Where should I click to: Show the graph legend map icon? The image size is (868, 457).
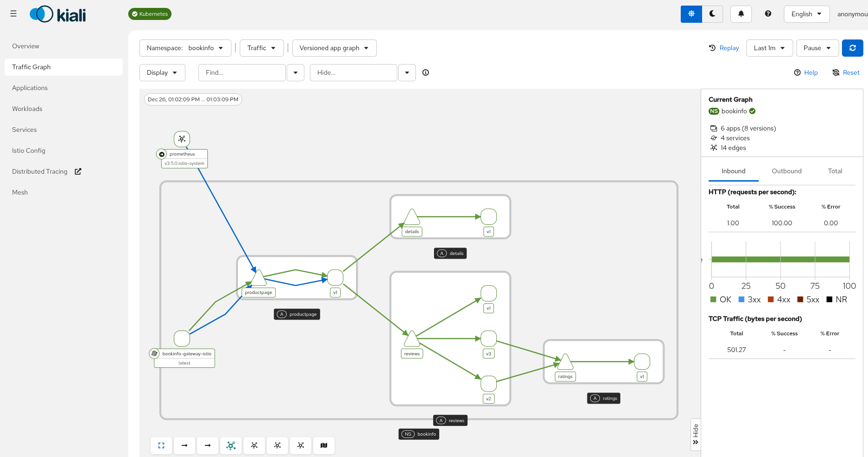click(324, 445)
